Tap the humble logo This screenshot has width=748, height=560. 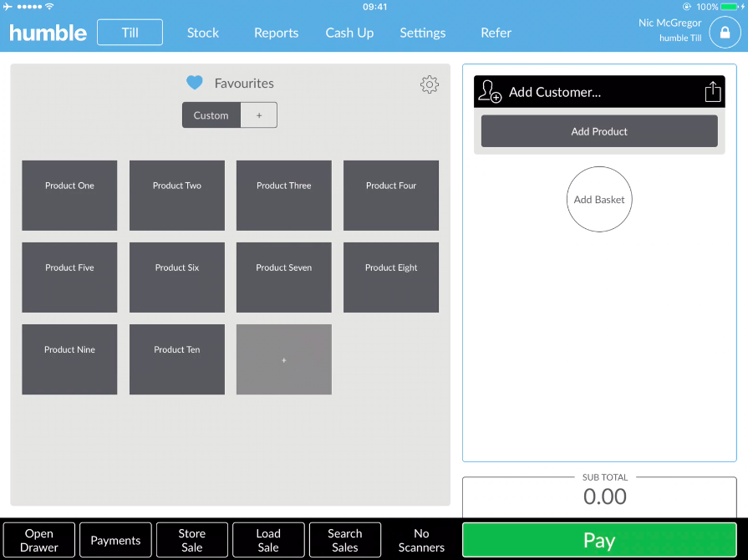click(48, 33)
